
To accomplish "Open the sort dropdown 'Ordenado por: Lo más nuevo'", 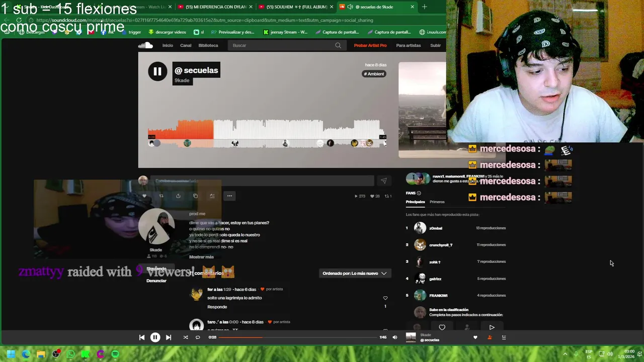I will [x=355, y=273].
